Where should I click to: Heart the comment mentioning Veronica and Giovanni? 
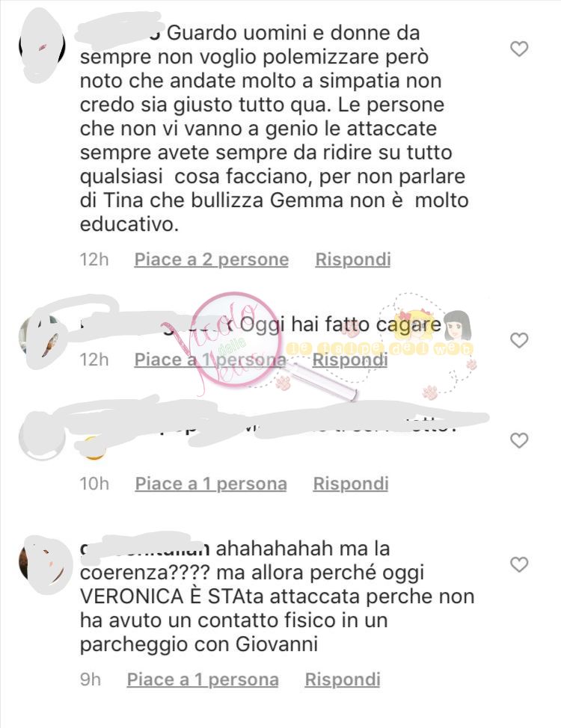click(x=519, y=564)
